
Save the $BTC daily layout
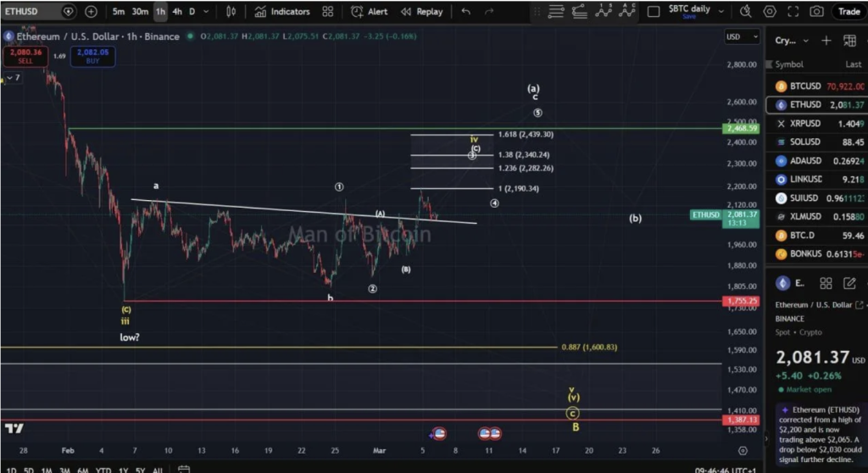(689, 17)
